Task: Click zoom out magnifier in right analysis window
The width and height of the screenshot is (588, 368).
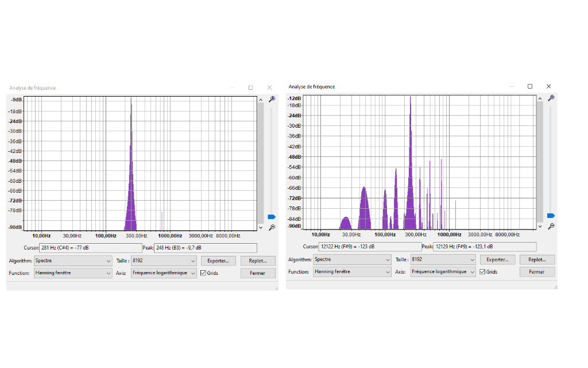Action: coord(551,227)
